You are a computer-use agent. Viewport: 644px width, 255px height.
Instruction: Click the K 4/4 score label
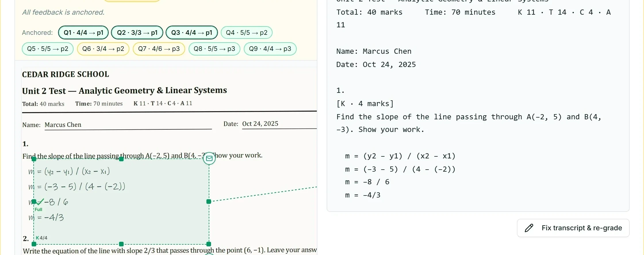(42, 238)
